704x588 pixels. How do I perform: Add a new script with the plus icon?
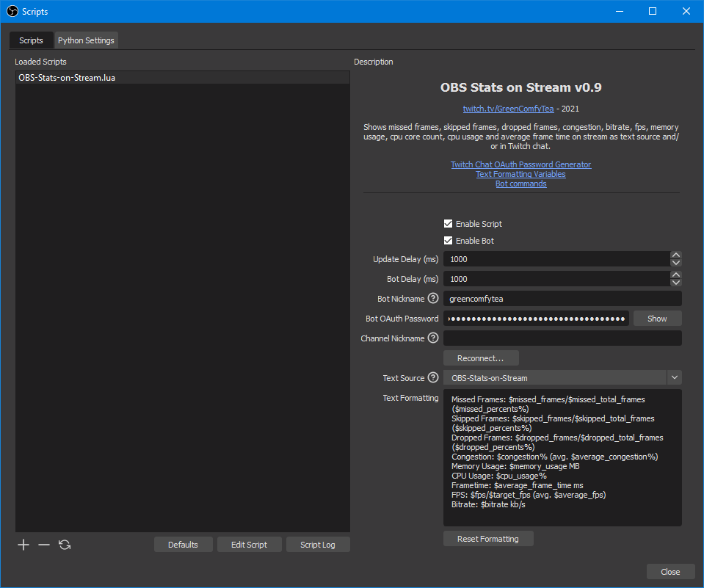click(x=23, y=545)
